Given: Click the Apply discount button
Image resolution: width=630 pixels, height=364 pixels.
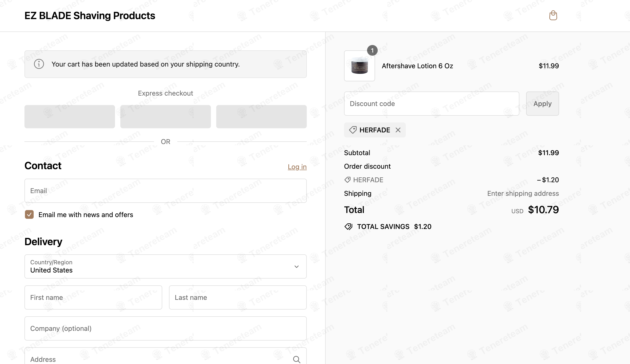Looking at the screenshot, I should (542, 104).
